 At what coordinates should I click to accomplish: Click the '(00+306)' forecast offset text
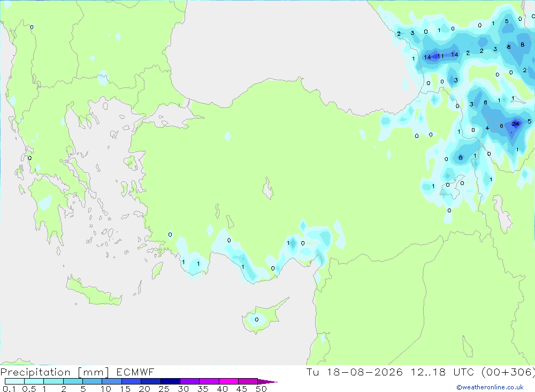[508, 372]
